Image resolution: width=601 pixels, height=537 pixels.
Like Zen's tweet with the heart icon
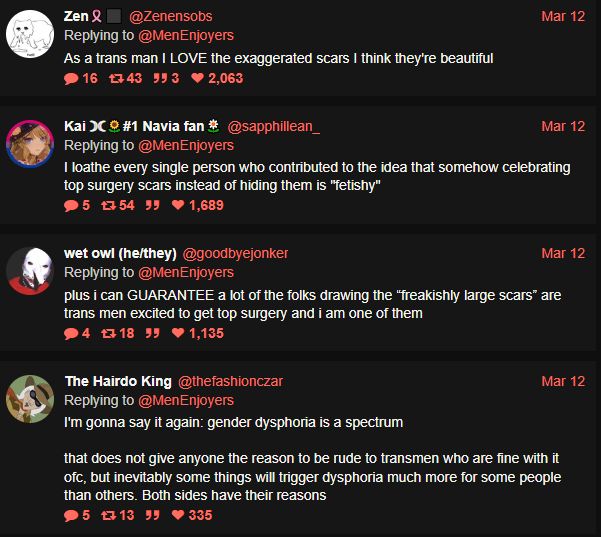coord(197,78)
